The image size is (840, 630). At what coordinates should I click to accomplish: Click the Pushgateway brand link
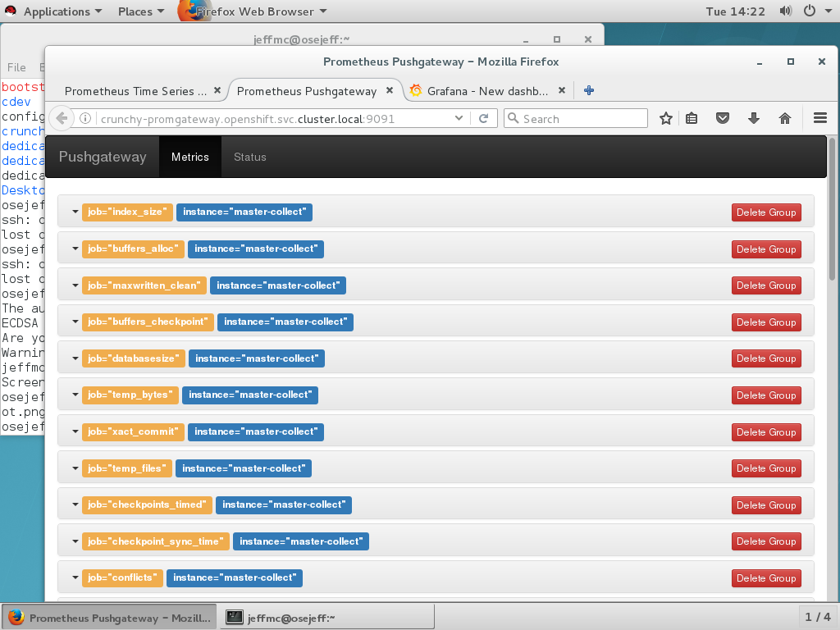pos(103,157)
